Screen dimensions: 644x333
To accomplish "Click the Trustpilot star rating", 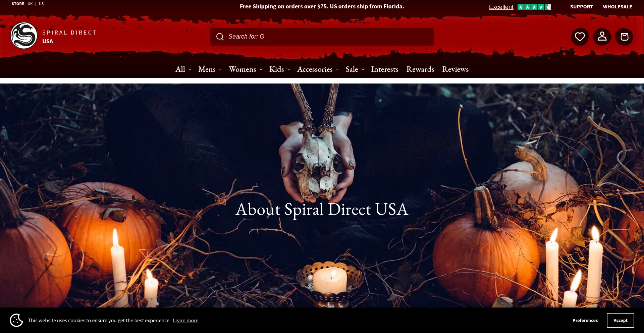I will click(x=534, y=7).
